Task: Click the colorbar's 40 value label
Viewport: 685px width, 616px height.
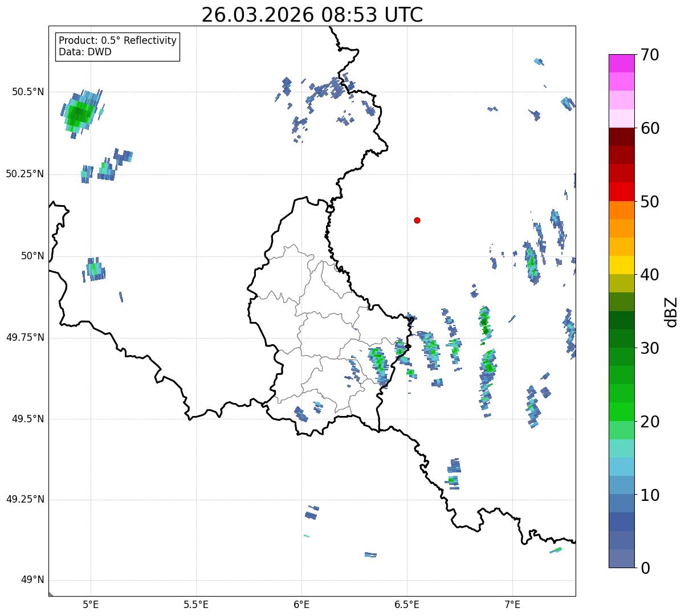Action: (x=650, y=275)
